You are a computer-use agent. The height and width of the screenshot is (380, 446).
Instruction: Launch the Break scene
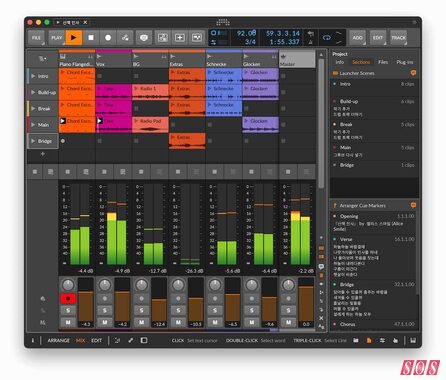[33, 109]
